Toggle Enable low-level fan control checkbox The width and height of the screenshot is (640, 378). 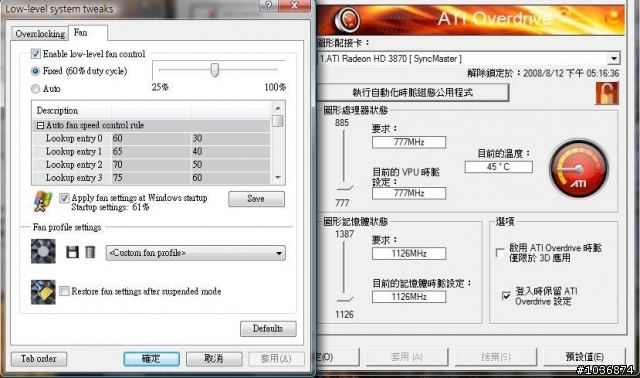point(36,54)
